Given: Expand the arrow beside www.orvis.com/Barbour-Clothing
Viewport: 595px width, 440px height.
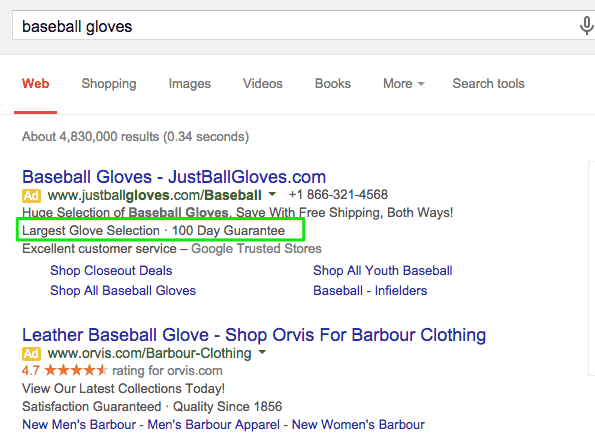Looking at the screenshot, I should click(262, 352).
